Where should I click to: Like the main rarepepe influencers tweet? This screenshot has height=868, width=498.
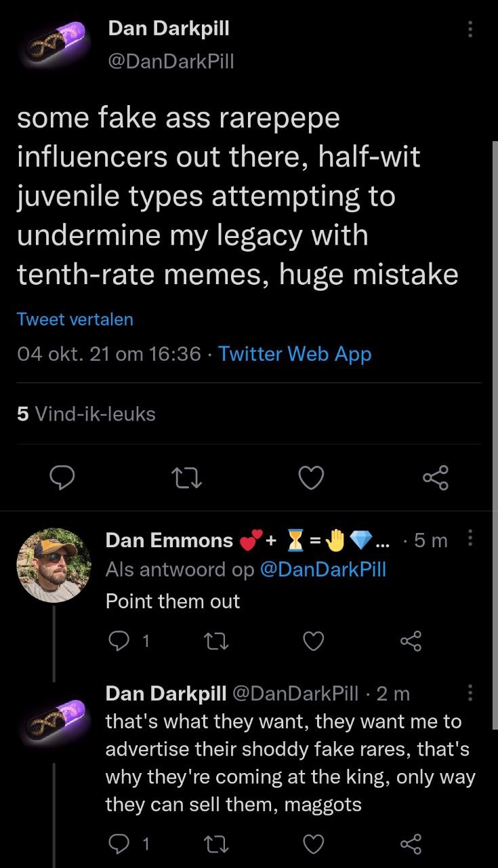click(x=311, y=478)
